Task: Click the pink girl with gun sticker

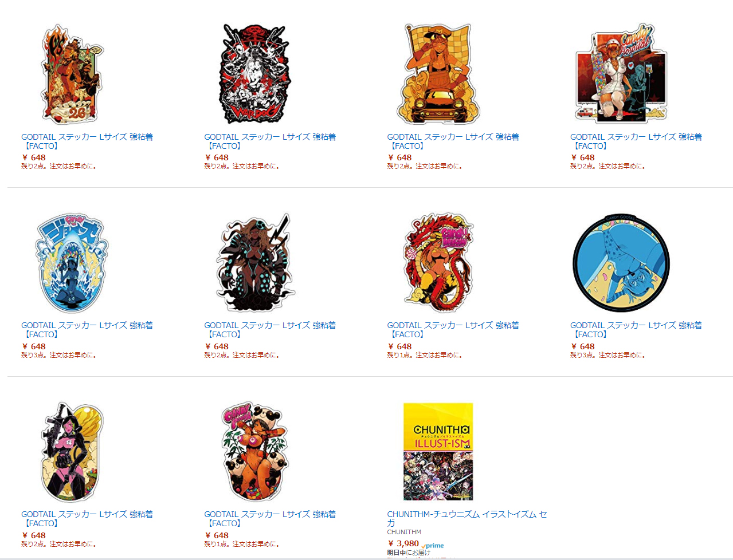Action: pos(72,452)
